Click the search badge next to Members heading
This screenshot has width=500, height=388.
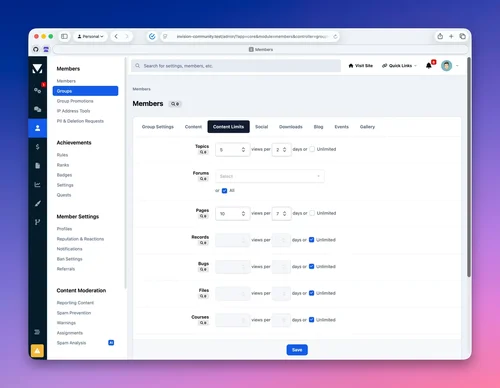175,104
